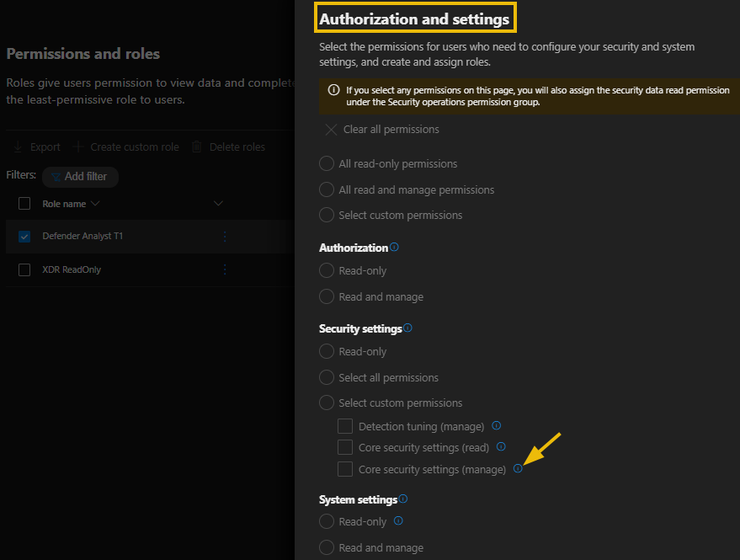Click info icon next to System settings Read-only
This screenshot has height=560, width=740.
(398, 521)
